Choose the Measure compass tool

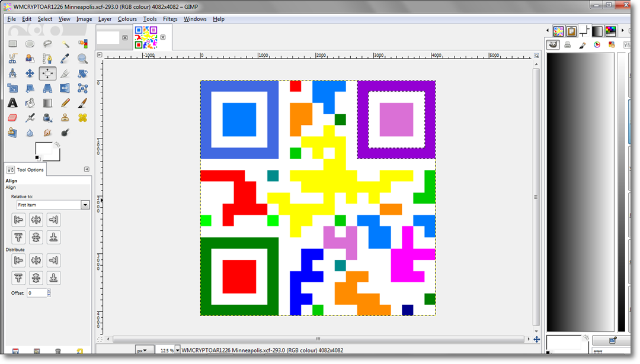tap(12, 73)
